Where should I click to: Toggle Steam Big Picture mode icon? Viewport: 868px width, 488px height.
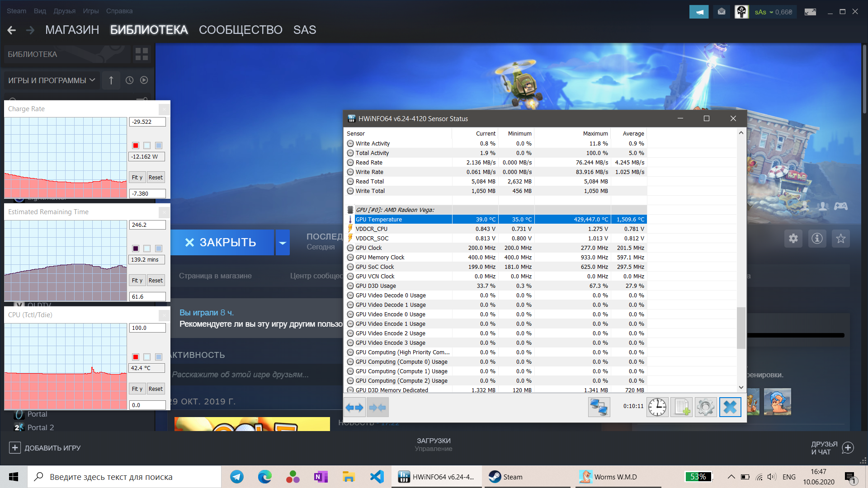click(810, 12)
